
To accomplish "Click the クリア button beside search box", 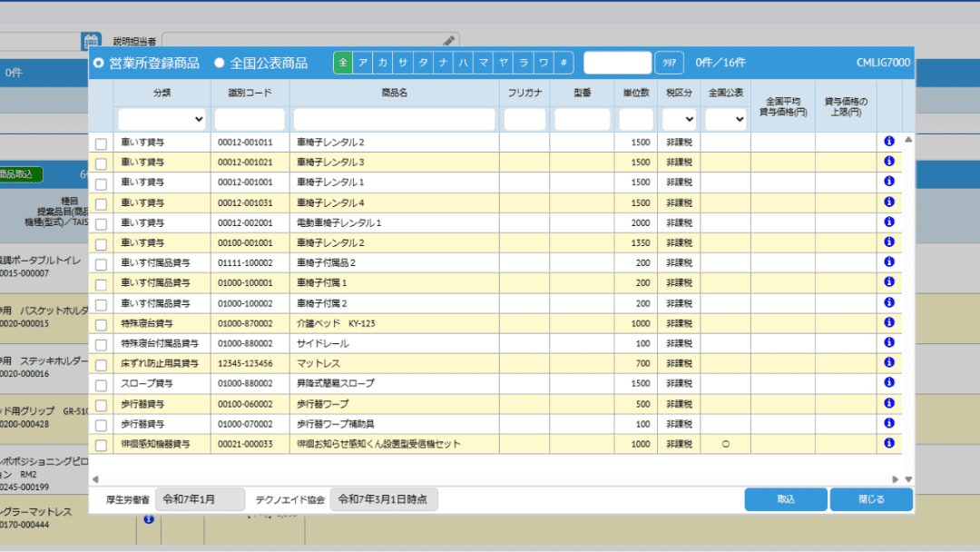I will click(669, 63).
